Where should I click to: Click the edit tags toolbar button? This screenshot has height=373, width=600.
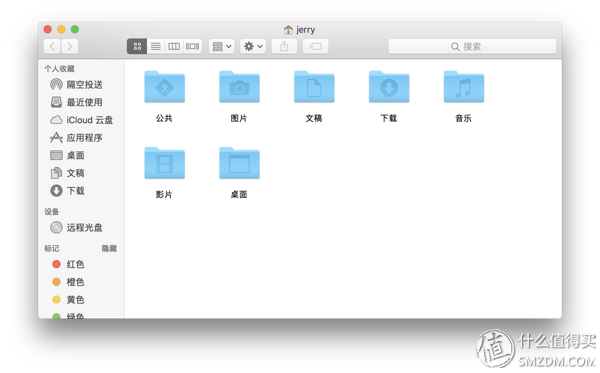(x=316, y=46)
